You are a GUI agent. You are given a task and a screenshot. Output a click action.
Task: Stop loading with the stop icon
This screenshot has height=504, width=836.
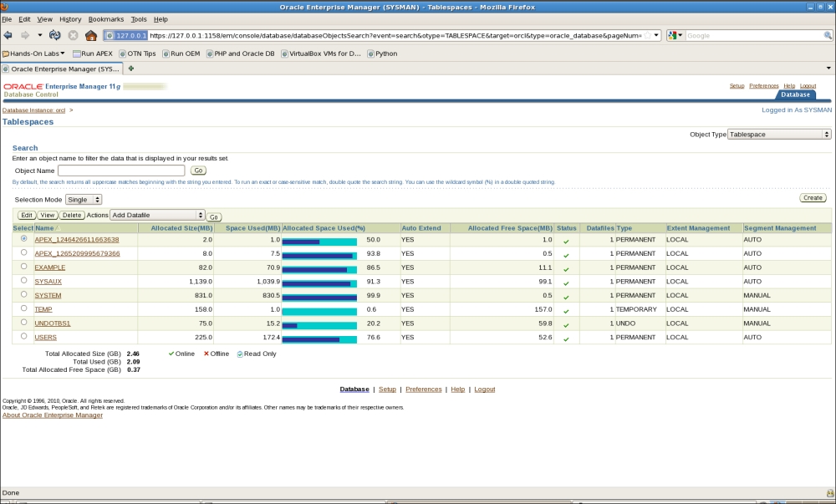(x=73, y=35)
